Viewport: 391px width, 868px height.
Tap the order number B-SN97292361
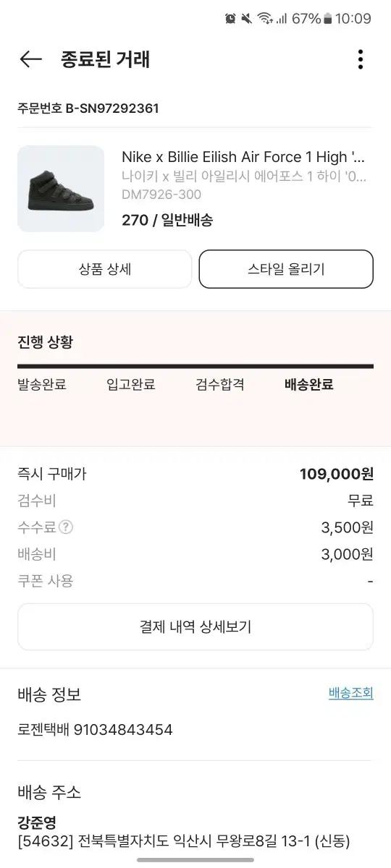[x=112, y=109]
